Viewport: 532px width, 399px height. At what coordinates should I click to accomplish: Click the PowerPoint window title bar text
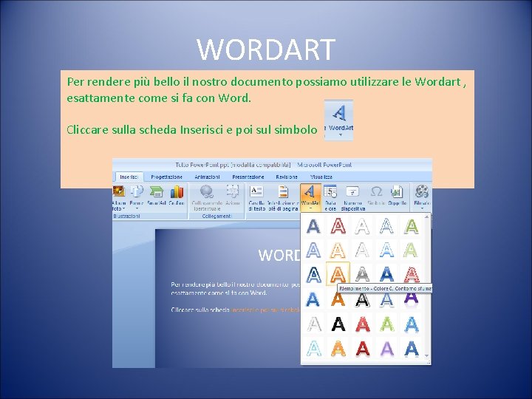click(x=264, y=165)
